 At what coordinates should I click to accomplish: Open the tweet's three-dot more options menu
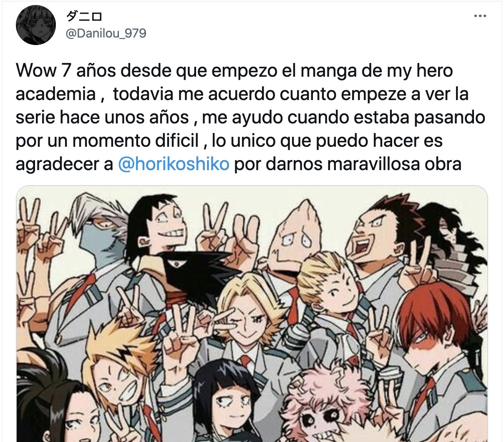pyautogui.click(x=481, y=16)
